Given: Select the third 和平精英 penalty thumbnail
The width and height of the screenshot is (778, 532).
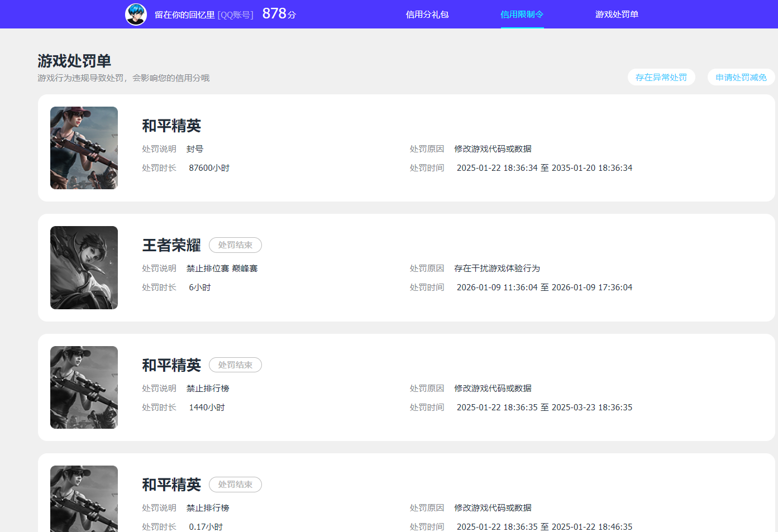Looking at the screenshot, I should pos(84,387).
